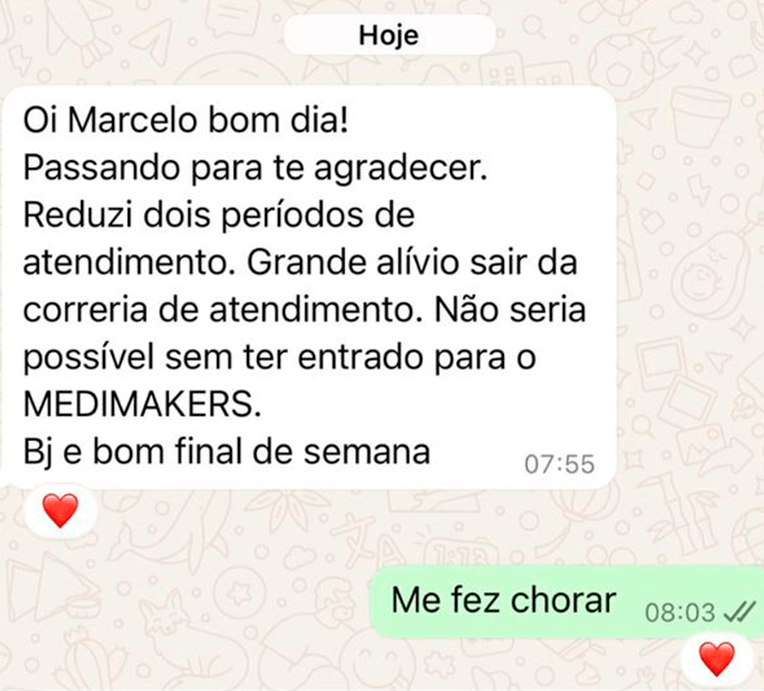Click the line 'Oi Marcelo bom dia!'

click(x=186, y=121)
